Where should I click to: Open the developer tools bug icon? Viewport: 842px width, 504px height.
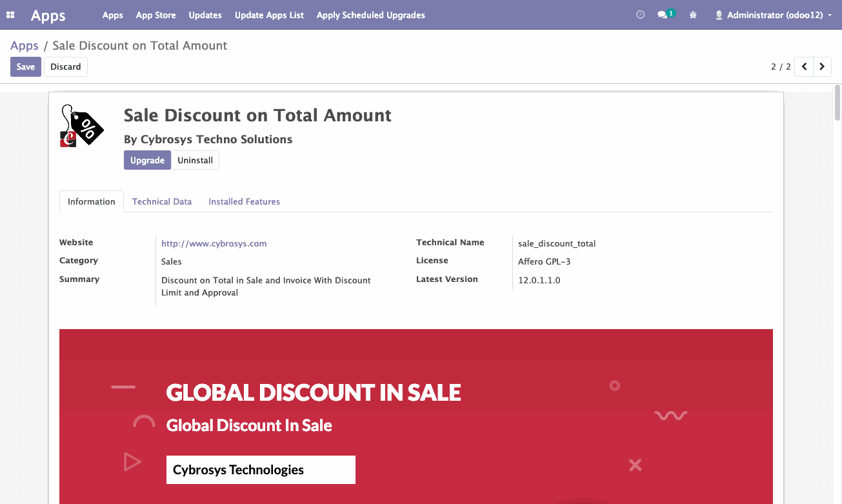(x=693, y=15)
